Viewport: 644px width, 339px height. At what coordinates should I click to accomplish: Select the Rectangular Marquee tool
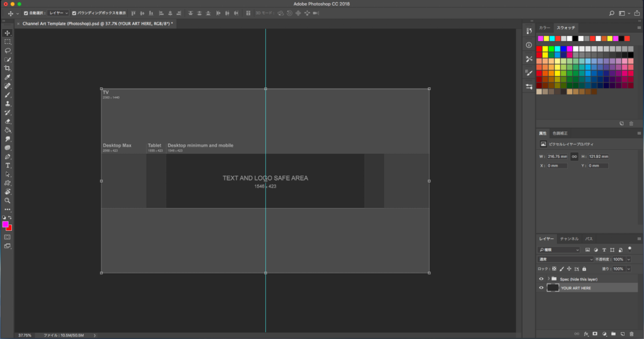pyautogui.click(x=8, y=42)
